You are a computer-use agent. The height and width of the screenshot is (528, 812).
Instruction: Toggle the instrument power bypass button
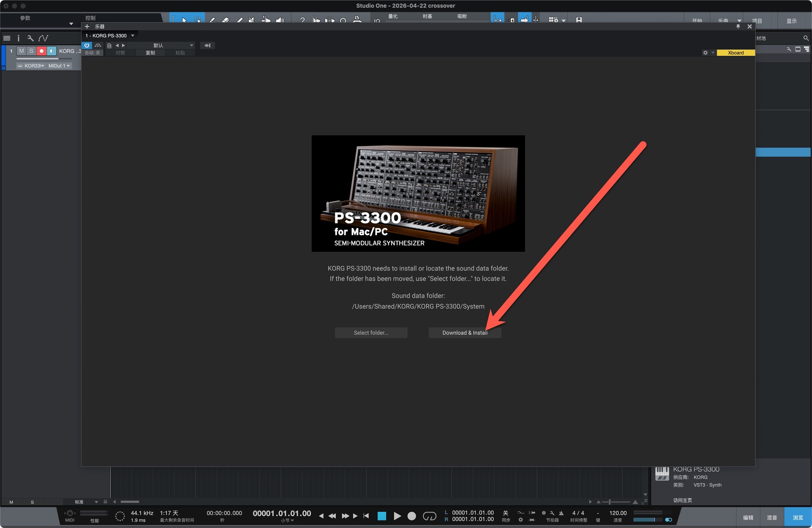[87, 45]
